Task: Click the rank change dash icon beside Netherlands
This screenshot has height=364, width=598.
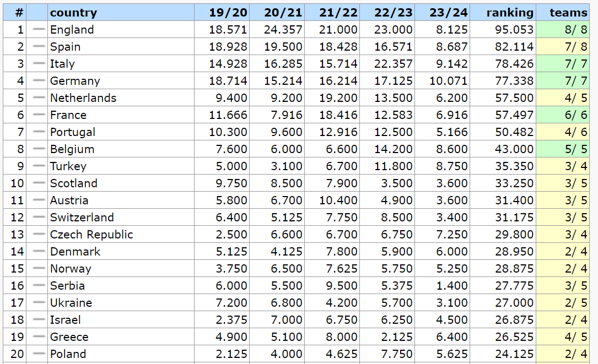Action: point(38,98)
